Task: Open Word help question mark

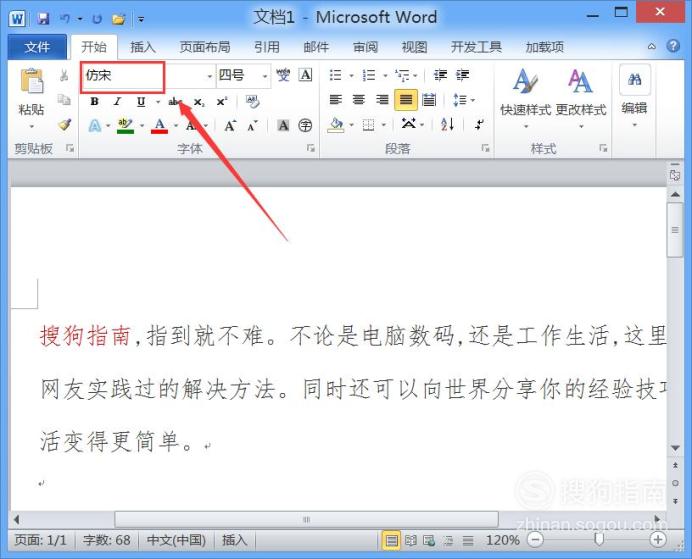Action: (673, 46)
